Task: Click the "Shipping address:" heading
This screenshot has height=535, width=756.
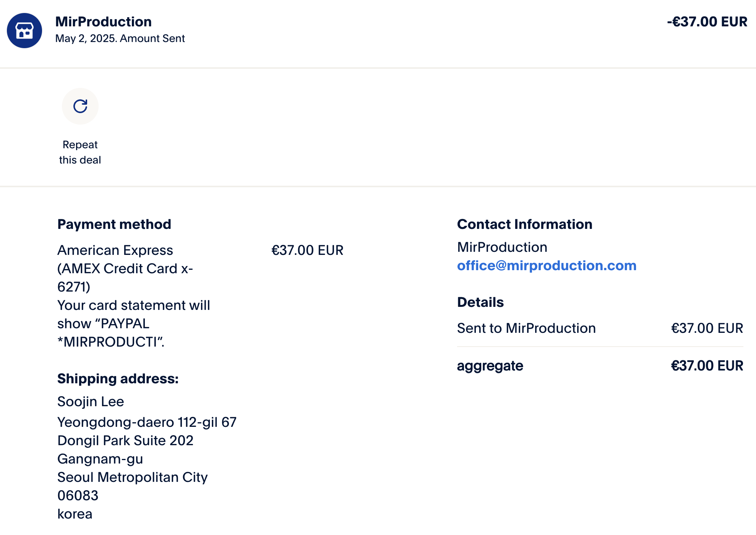Action: [x=118, y=379]
